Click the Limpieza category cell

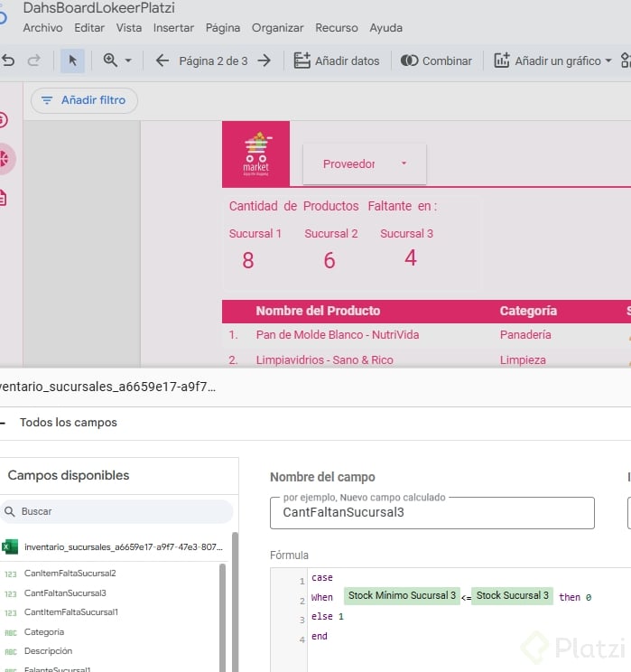click(523, 360)
